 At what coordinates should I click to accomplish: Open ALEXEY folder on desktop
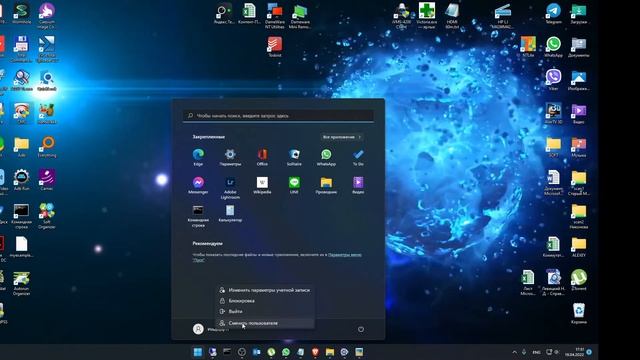tap(579, 247)
